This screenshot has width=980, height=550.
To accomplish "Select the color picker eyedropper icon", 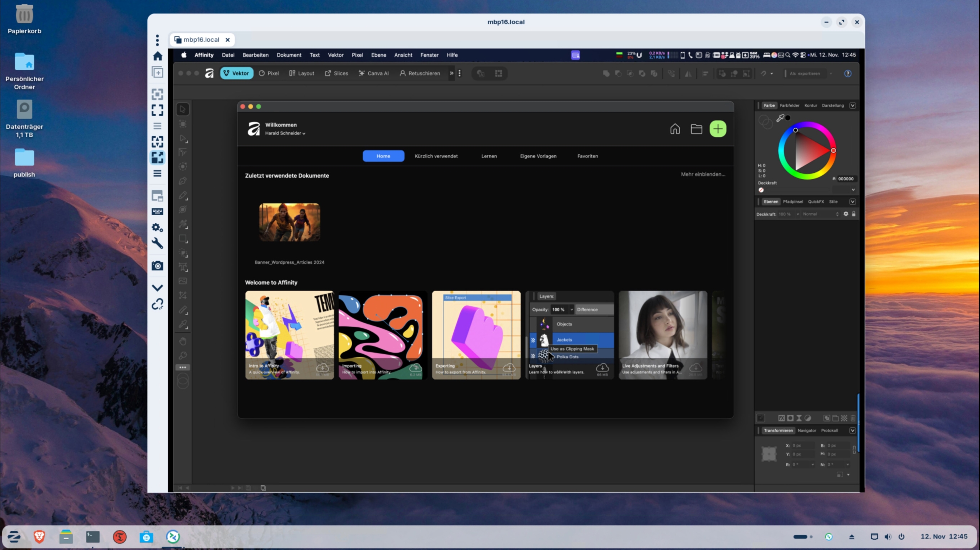I will 780,118.
